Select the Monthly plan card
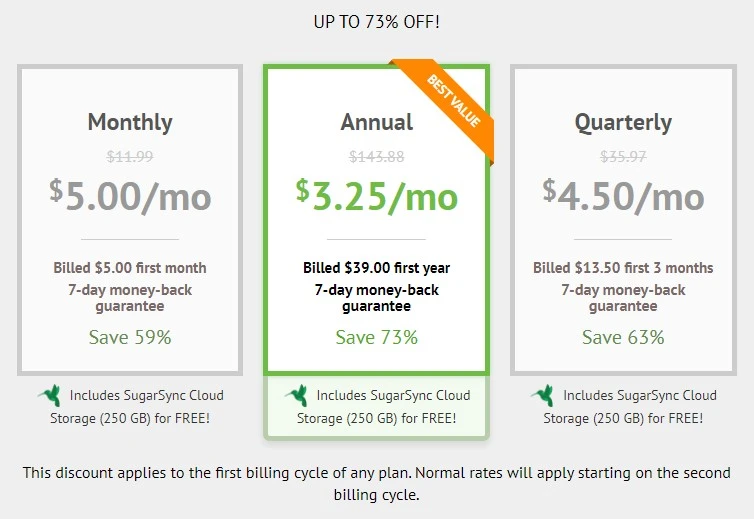The height and width of the screenshot is (519, 754). (130, 220)
